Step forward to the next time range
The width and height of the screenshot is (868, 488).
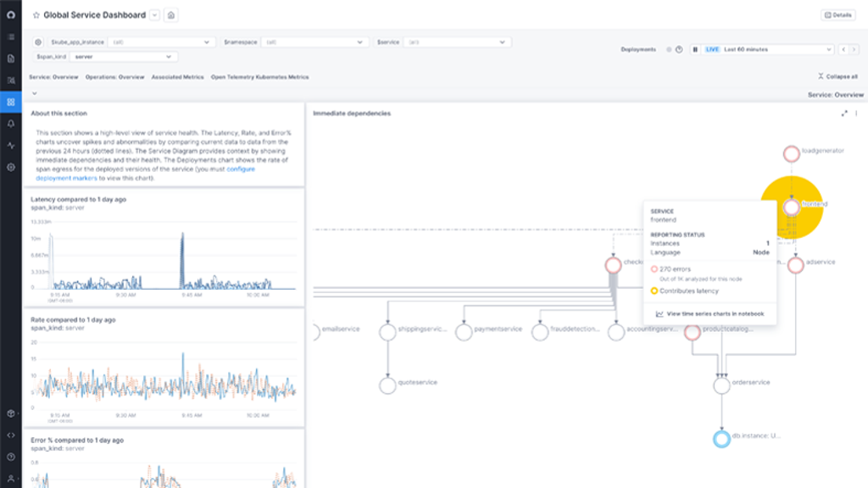pyautogui.click(x=854, y=49)
